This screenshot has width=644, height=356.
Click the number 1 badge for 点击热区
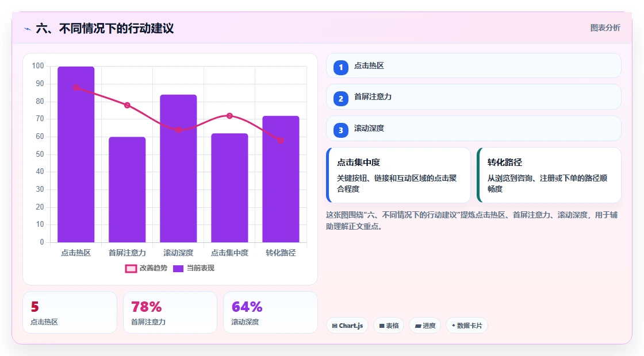coord(340,67)
